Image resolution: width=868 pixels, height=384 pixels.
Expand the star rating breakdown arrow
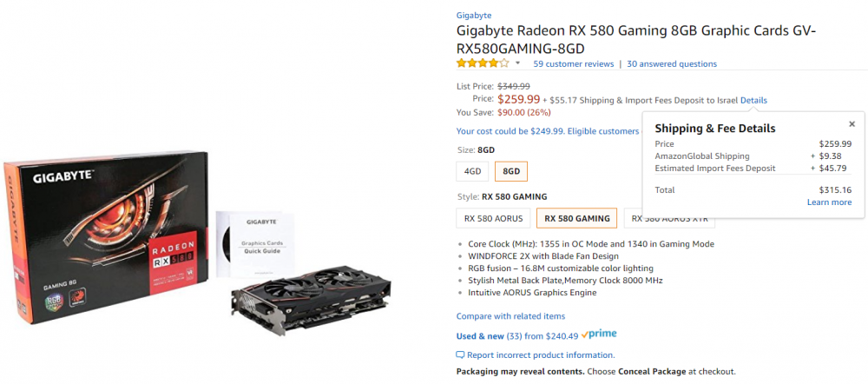pyautogui.click(x=518, y=63)
